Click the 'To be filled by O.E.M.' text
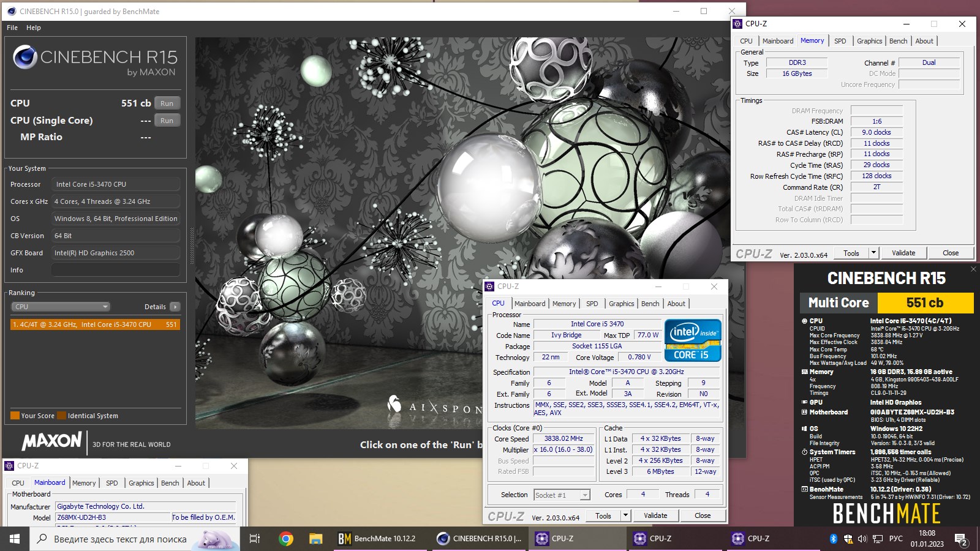The height and width of the screenshot is (551, 980). [x=203, y=517]
